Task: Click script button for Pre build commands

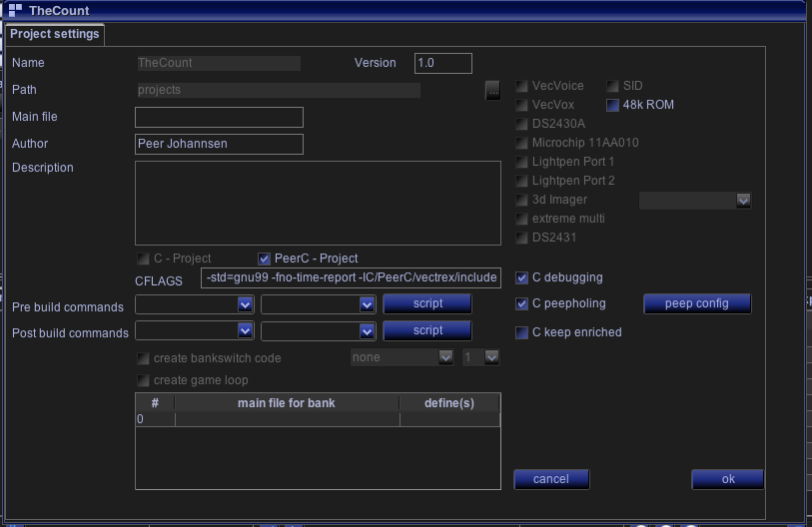Action: [x=427, y=303]
